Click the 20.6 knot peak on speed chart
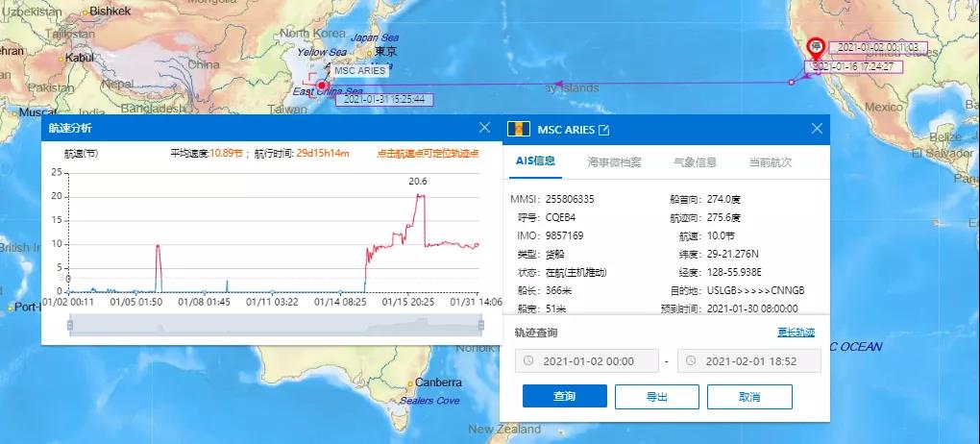Viewport: 980px width, 444px height. point(418,195)
